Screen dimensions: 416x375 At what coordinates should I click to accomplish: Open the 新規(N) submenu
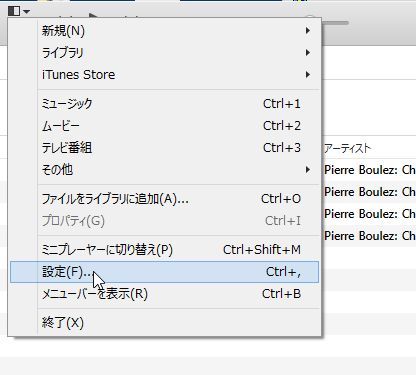[x=164, y=31]
